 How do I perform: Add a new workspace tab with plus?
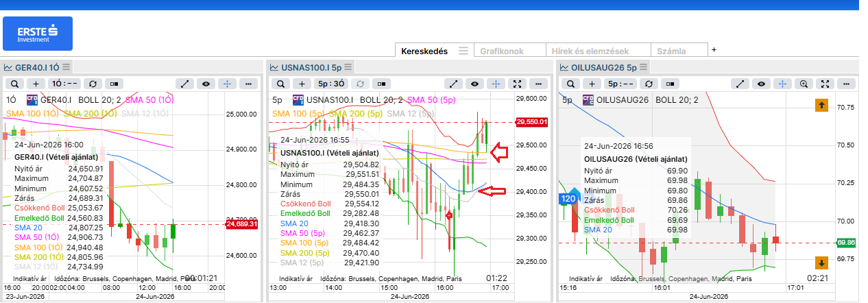coord(714,50)
